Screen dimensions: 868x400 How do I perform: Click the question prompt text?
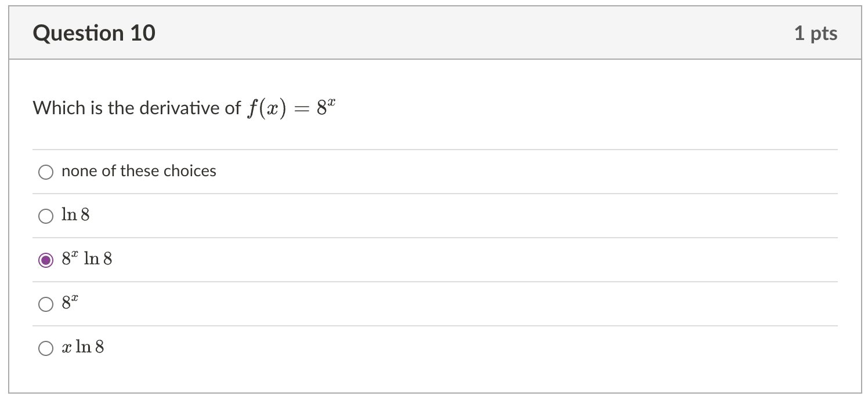pos(133,107)
